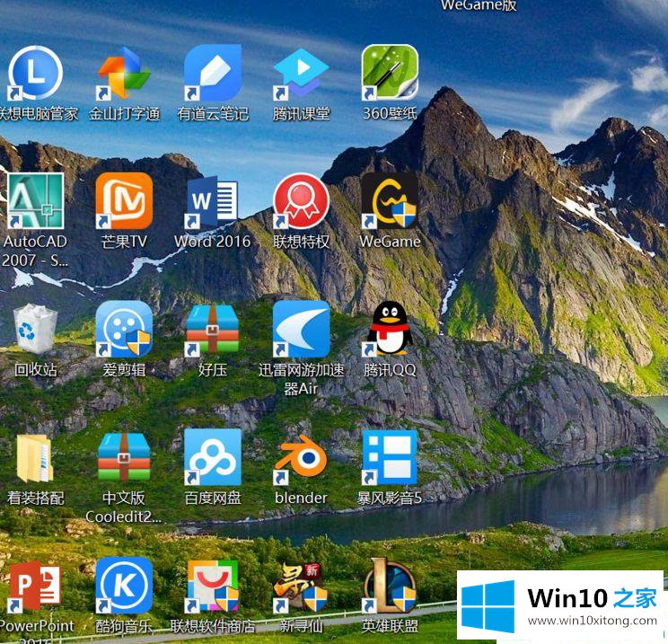Launch the 百度网盘 cloud drive icon
Viewport: 668px width, 644px height.
213,457
